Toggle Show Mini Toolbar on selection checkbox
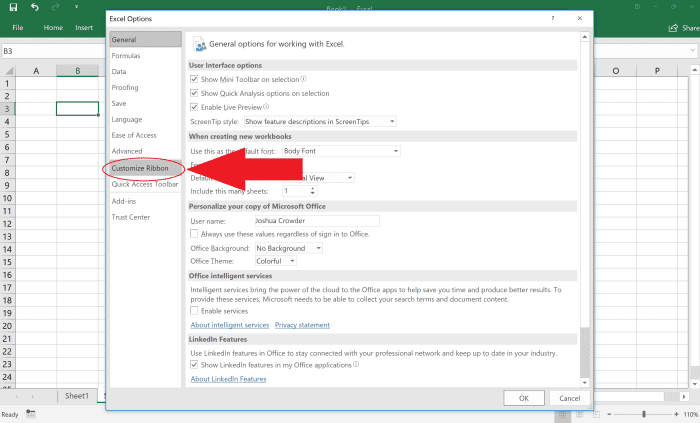The width and height of the screenshot is (700, 423). (194, 79)
